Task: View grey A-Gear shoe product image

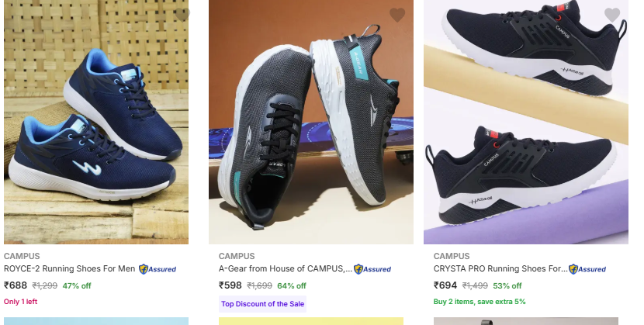Action: pos(311,122)
